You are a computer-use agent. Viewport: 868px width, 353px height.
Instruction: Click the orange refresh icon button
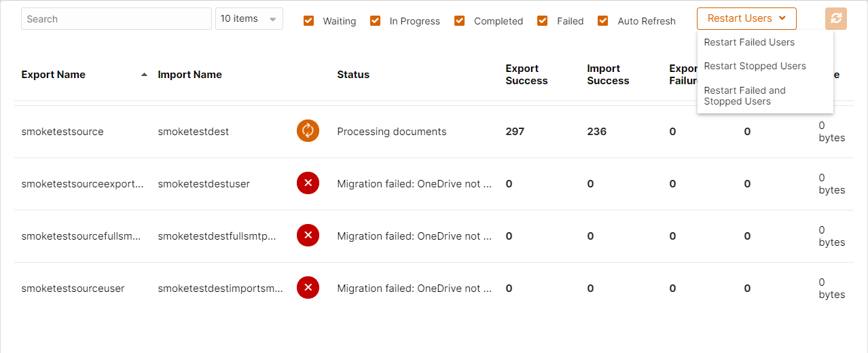836,19
